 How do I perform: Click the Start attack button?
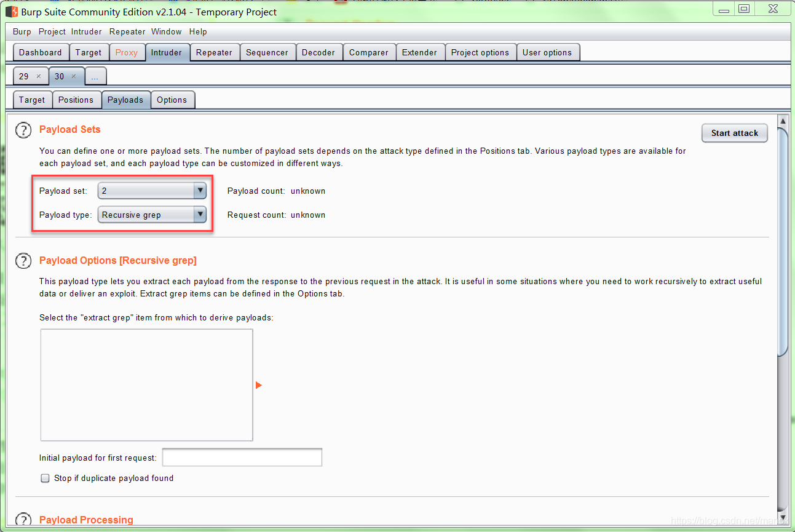(x=735, y=133)
